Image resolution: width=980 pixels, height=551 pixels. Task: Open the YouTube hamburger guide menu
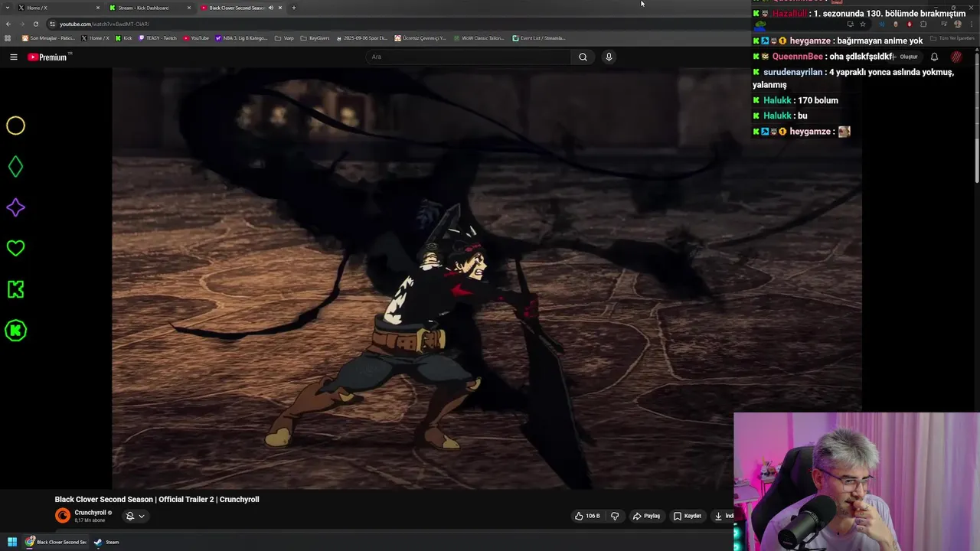(13, 57)
